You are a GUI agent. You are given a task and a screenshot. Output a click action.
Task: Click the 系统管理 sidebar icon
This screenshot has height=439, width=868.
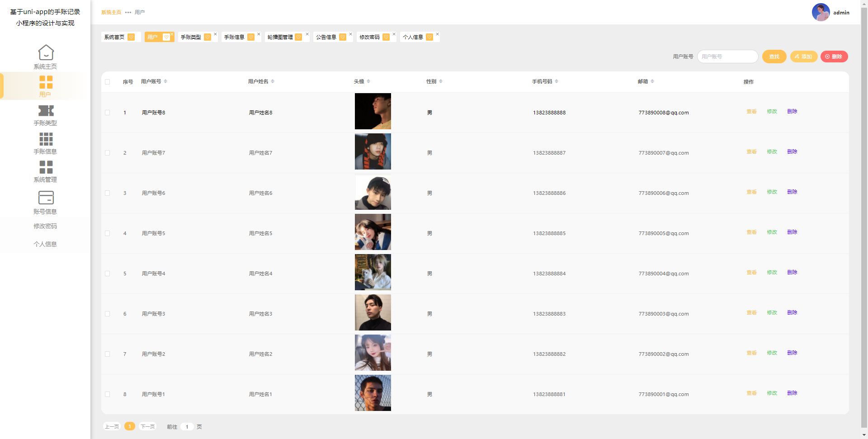(x=46, y=167)
